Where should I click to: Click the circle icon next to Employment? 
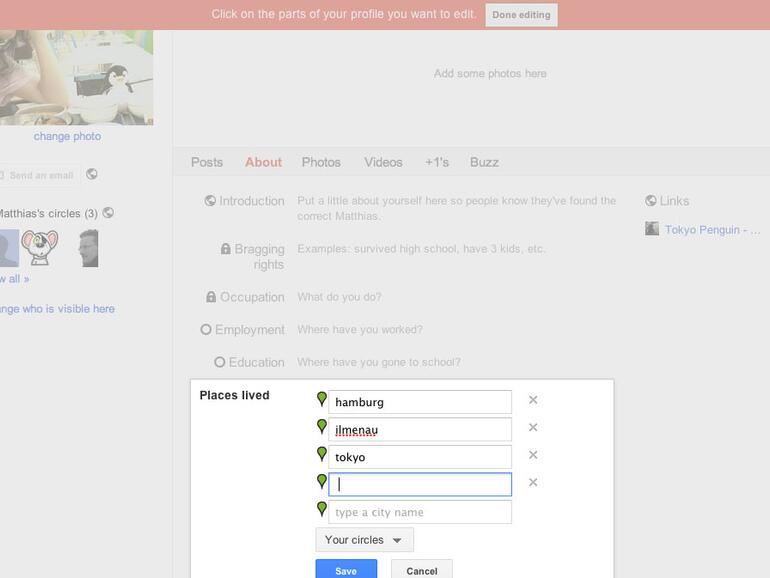(206, 329)
